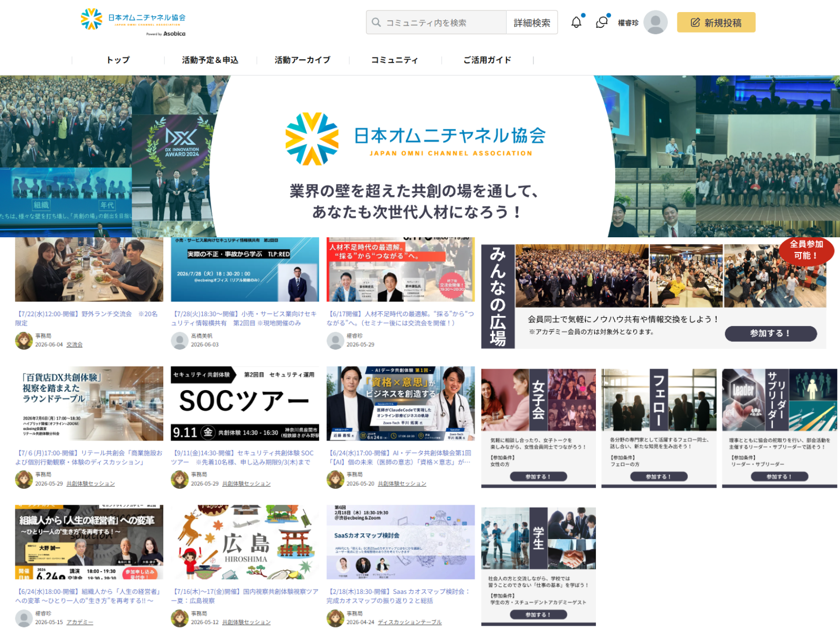The image size is (840, 630).
Task: Open the ご活用ガイド menu item
Action: point(487,60)
